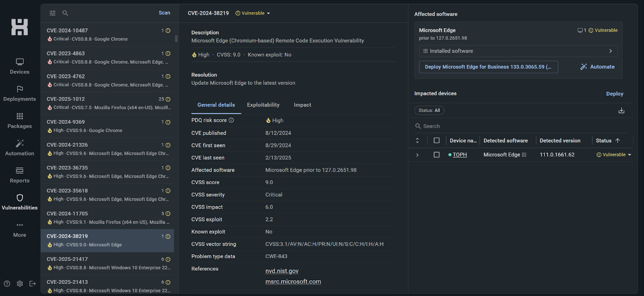Click the detected version 111.0.1661.62 cell
The width and height of the screenshot is (644, 296).
pos(557,155)
